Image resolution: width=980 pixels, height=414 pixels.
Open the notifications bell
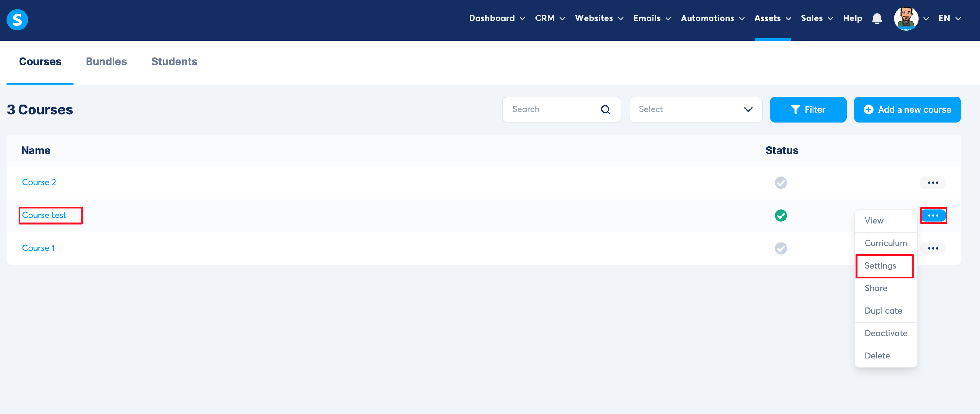pyautogui.click(x=877, y=19)
